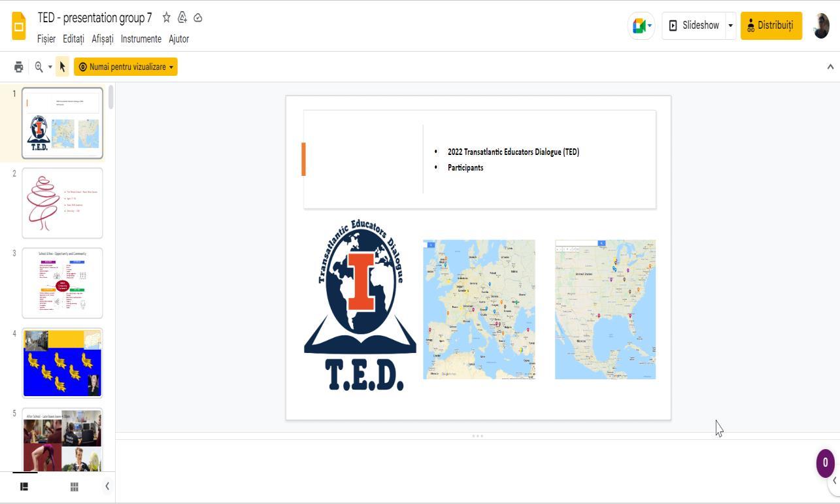Open the account profile avatar
Image resolution: width=840 pixels, height=504 pixels.
821,25
